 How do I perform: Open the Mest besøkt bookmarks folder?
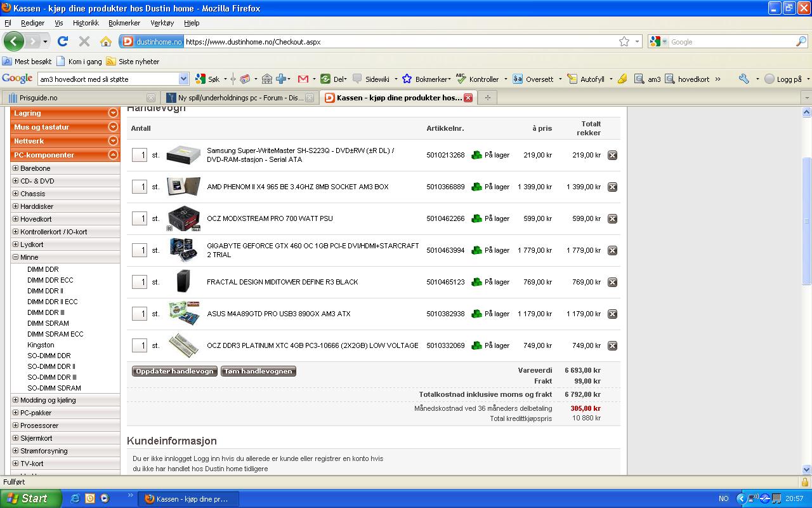27,62
